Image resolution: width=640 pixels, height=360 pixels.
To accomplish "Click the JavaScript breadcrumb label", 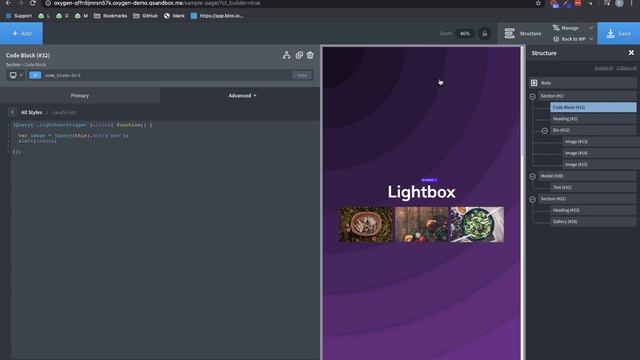I will (64, 112).
